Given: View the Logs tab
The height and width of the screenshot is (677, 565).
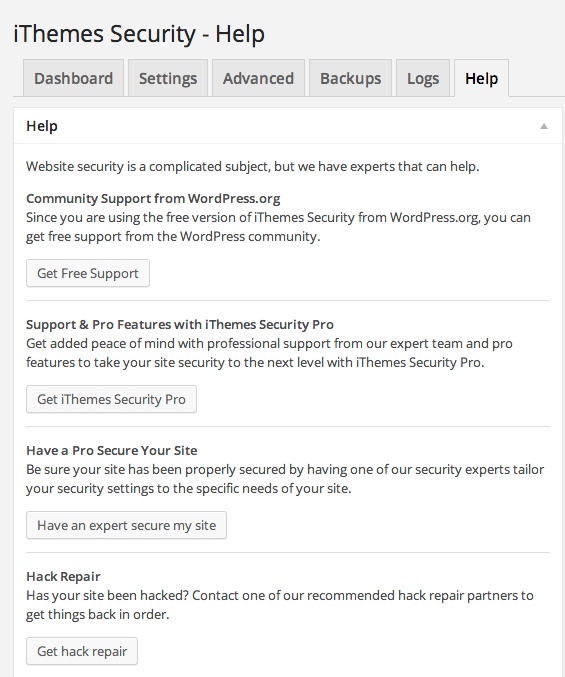Looking at the screenshot, I should [x=423, y=78].
